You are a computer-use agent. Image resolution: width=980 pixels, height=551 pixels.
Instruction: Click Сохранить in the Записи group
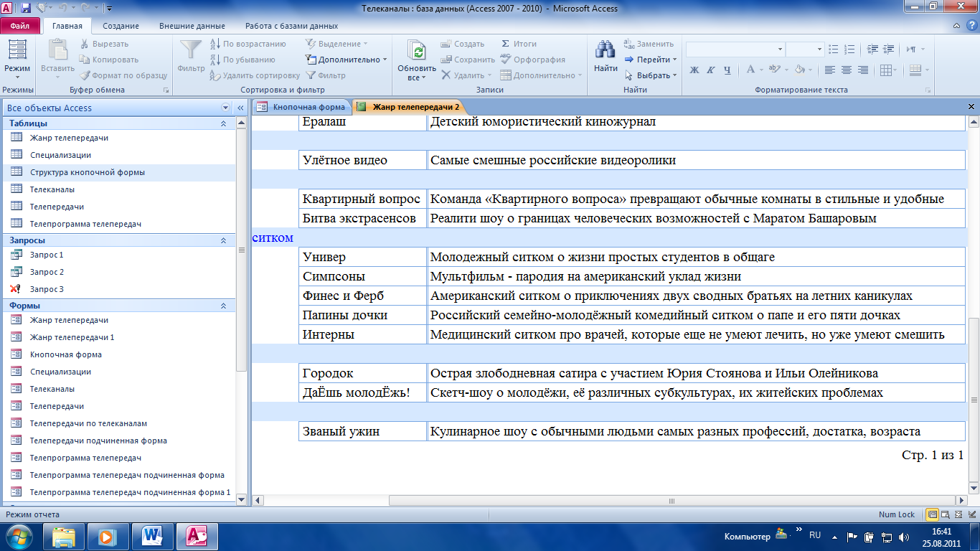(467, 60)
